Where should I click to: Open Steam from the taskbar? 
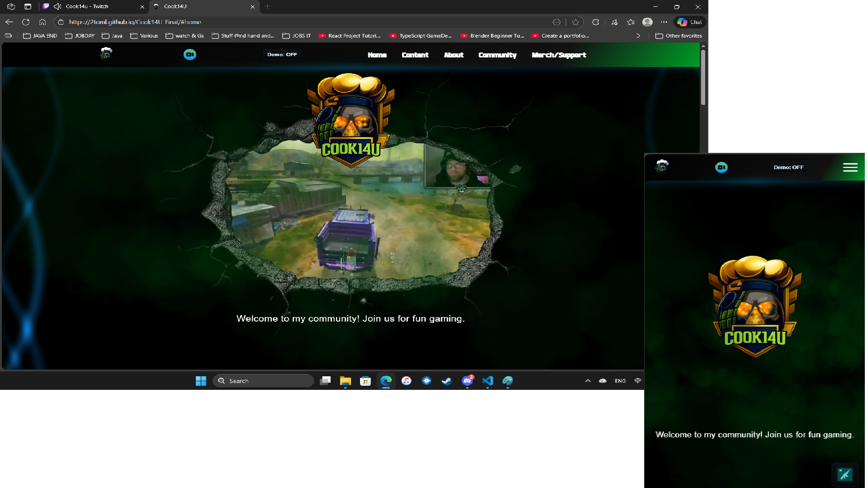point(446,381)
